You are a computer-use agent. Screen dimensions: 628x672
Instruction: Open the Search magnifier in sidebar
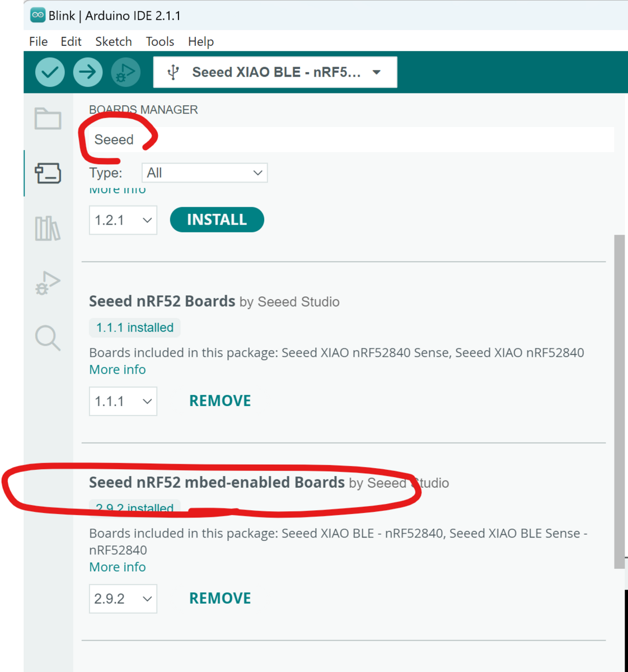[48, 338]
